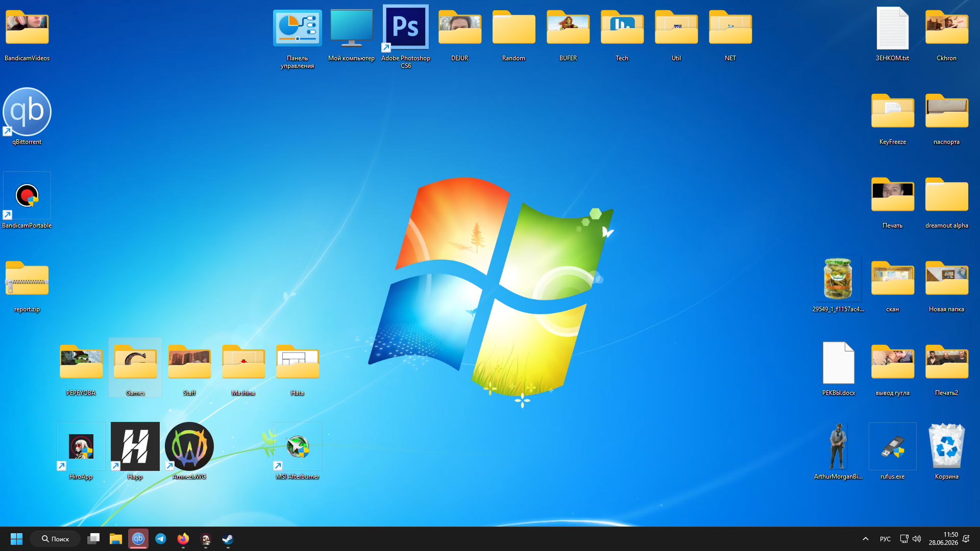Expand the hidden system tray icons chevron
The height and width of the screenshot is (551, 980).
[x=866, y=539]
